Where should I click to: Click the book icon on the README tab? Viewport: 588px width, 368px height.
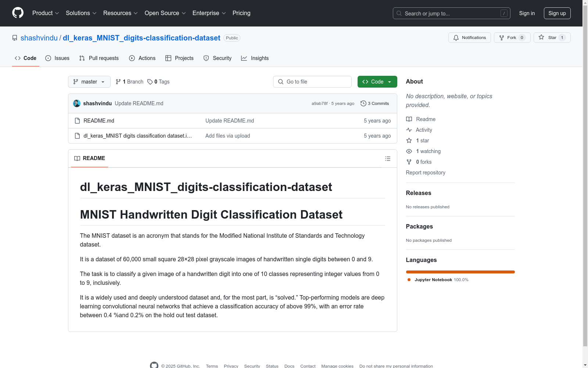[77, 158]
